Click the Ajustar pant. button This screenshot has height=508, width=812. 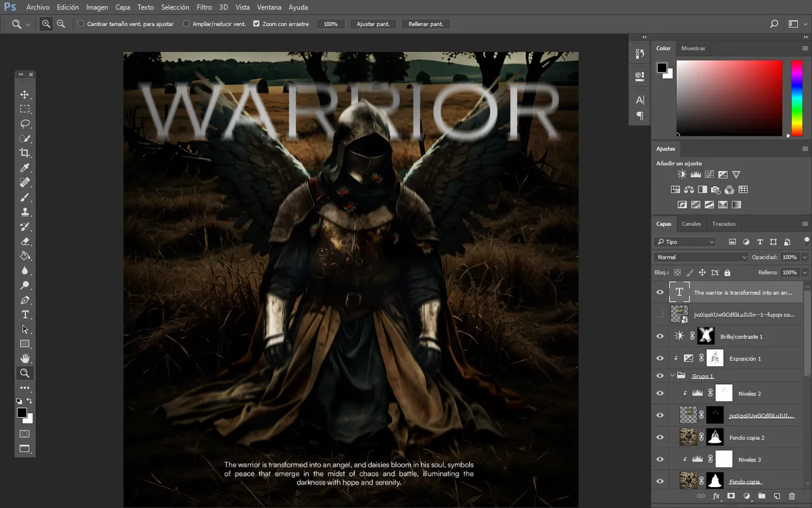pos(373,23)
